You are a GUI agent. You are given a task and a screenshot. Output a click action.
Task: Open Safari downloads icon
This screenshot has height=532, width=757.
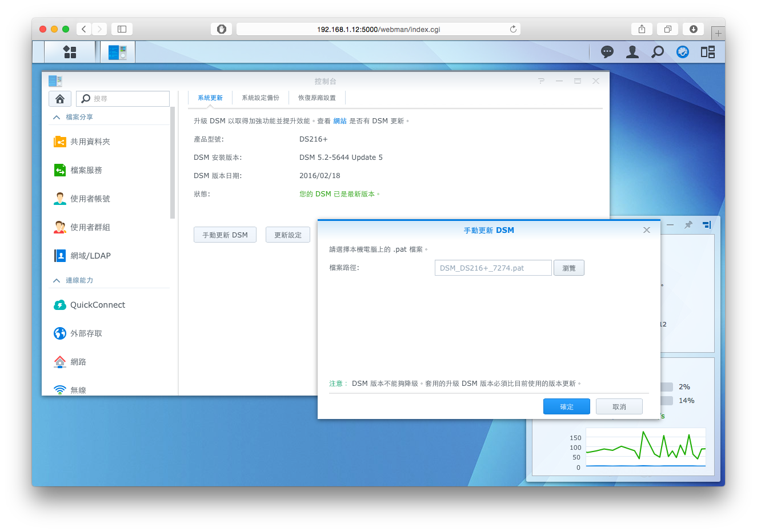(x=693, y=29)
